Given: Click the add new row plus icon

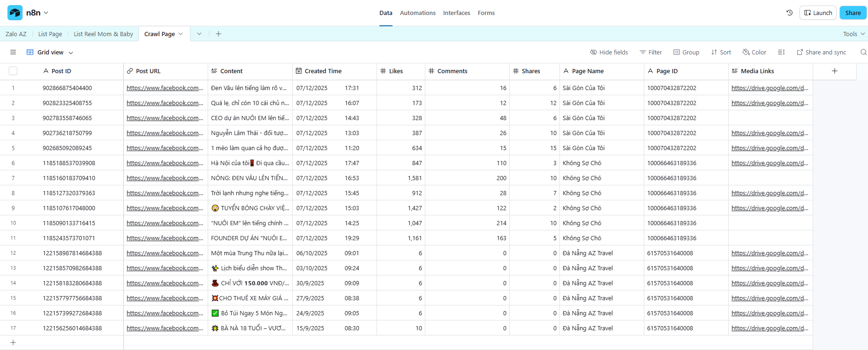Looking at the screenshot, I should (x=13, y=342).
